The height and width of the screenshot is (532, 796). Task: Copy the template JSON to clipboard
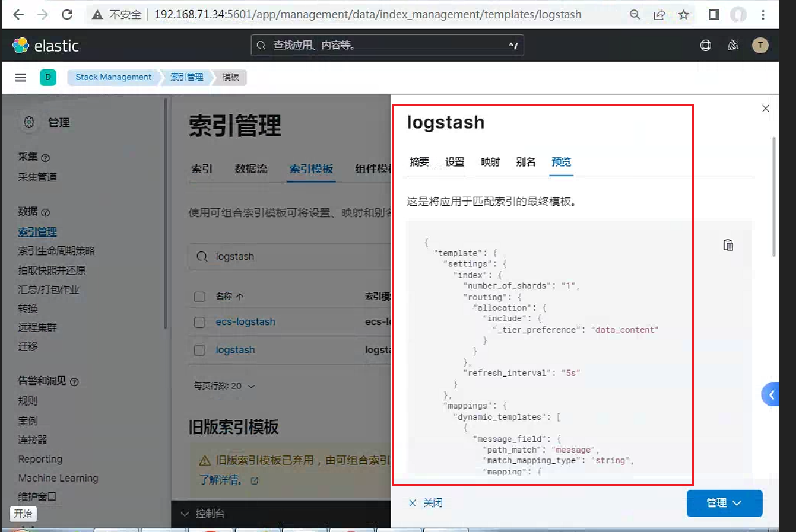(x=728, y=245)
